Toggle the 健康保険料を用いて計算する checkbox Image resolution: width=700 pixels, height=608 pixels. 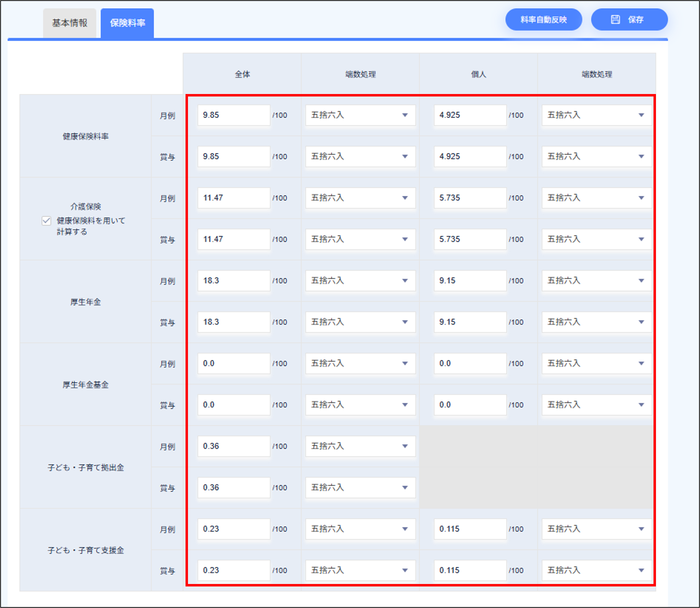[x=46, y=221]
